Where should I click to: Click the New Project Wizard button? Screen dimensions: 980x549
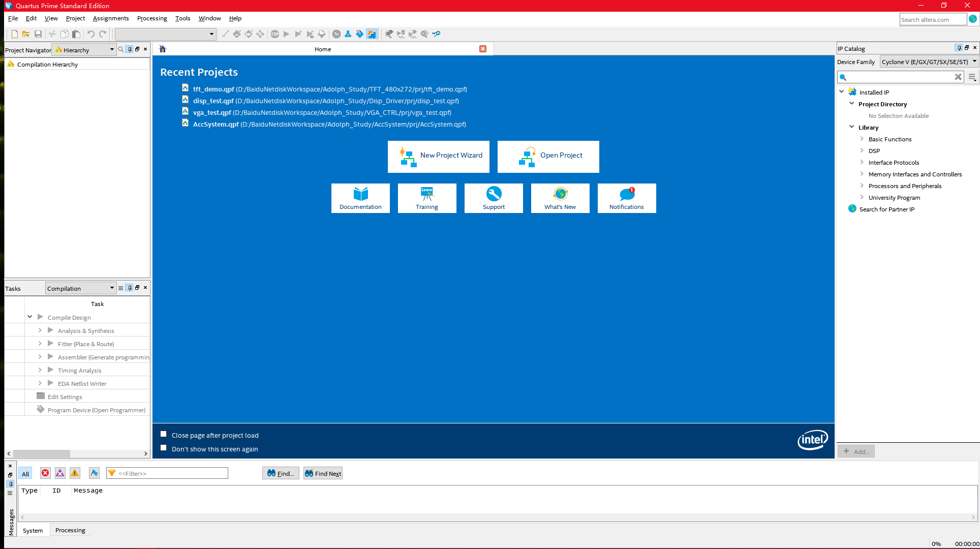click(x=438, y=157)
